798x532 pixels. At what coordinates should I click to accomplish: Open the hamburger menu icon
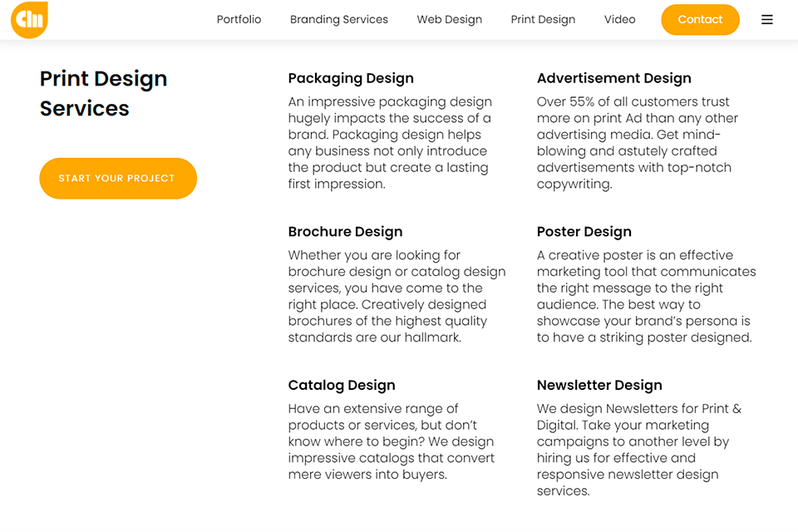coord(766,20)
